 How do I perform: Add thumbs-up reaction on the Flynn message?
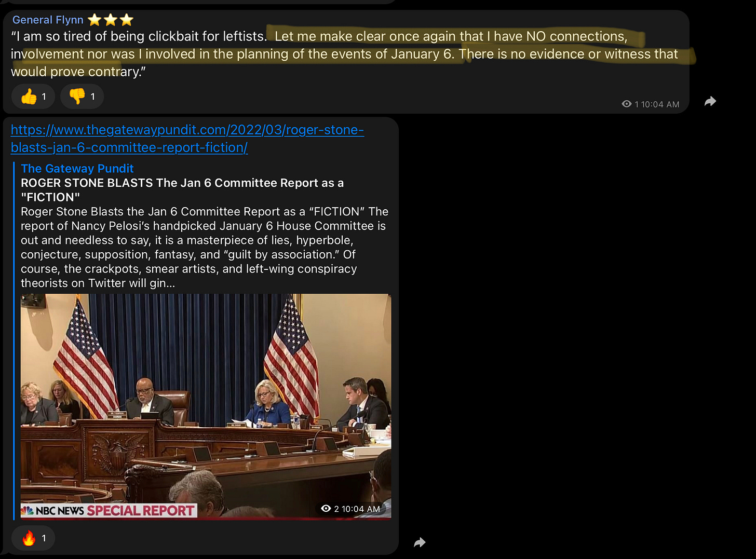pos(33,97)
